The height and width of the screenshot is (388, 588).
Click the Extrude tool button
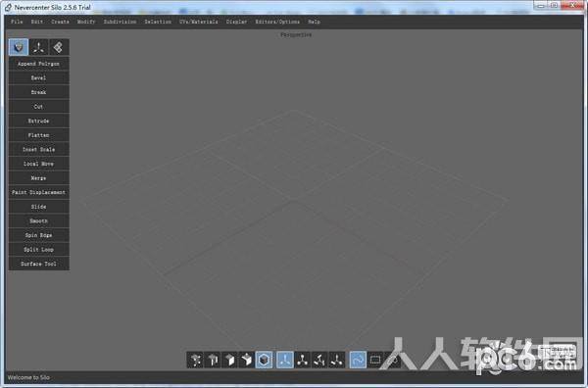click(x=38, y=121)
